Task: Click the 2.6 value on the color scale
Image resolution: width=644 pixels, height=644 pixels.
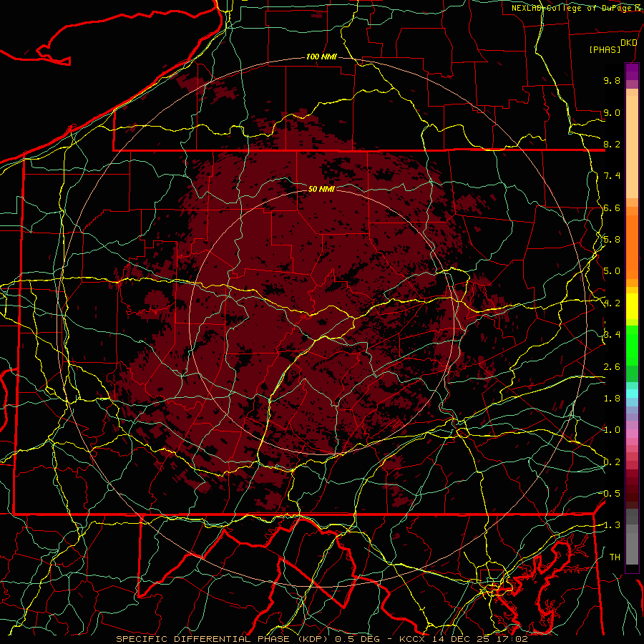Action: (612, 367)
